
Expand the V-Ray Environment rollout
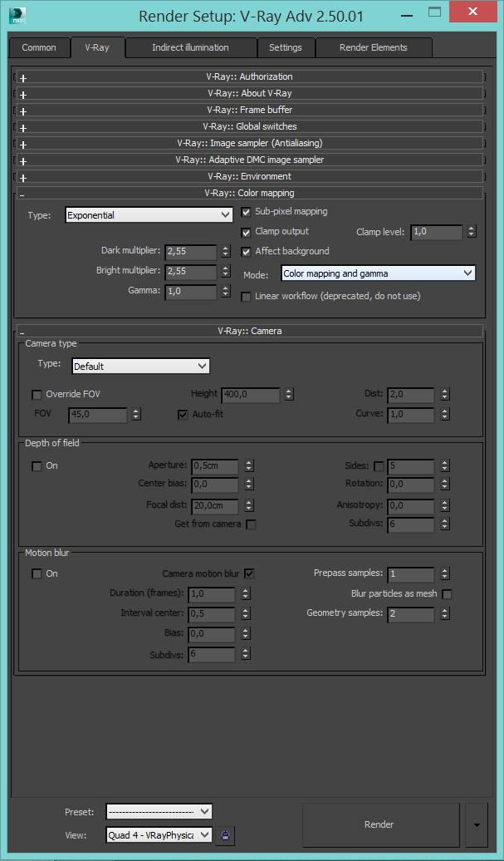coord(22,176)
